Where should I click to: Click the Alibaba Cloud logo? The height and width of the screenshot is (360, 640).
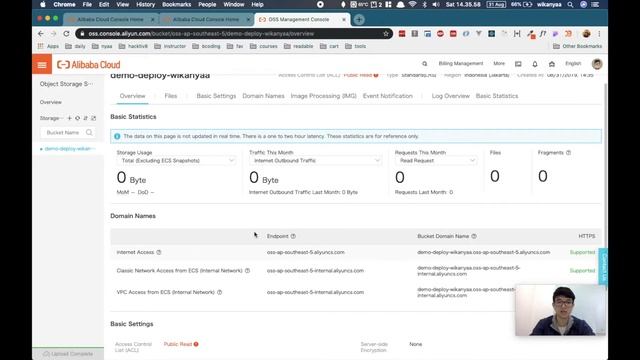tap(89, 64)
